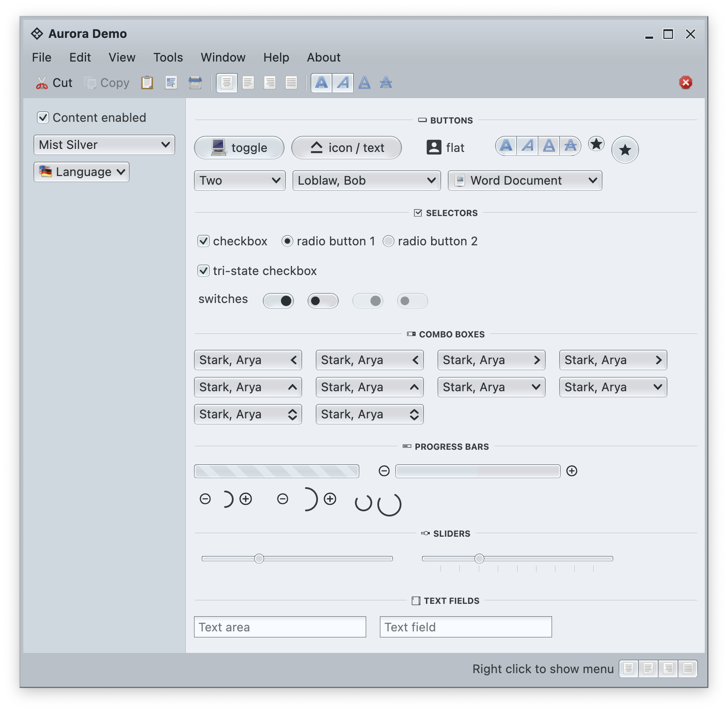
Task: Select radio button 2
Action: 389,241
